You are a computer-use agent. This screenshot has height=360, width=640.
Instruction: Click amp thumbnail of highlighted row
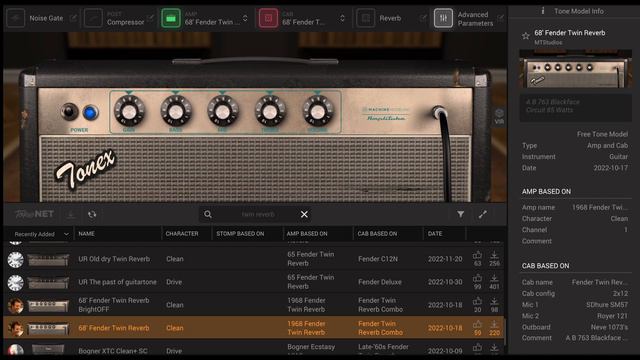point(48,328)
